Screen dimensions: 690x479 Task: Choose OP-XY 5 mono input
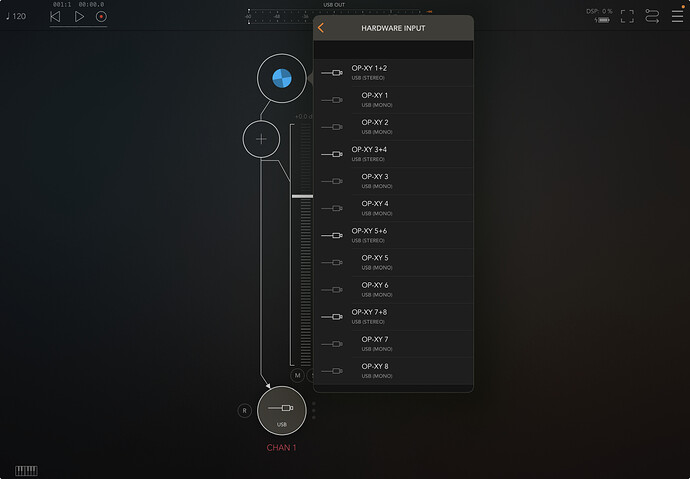click(393, 263)
